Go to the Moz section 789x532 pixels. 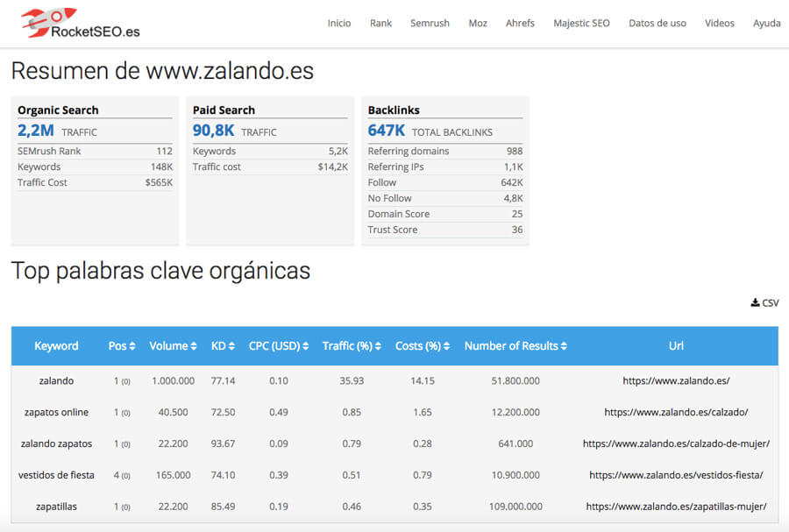pos(478,23)
